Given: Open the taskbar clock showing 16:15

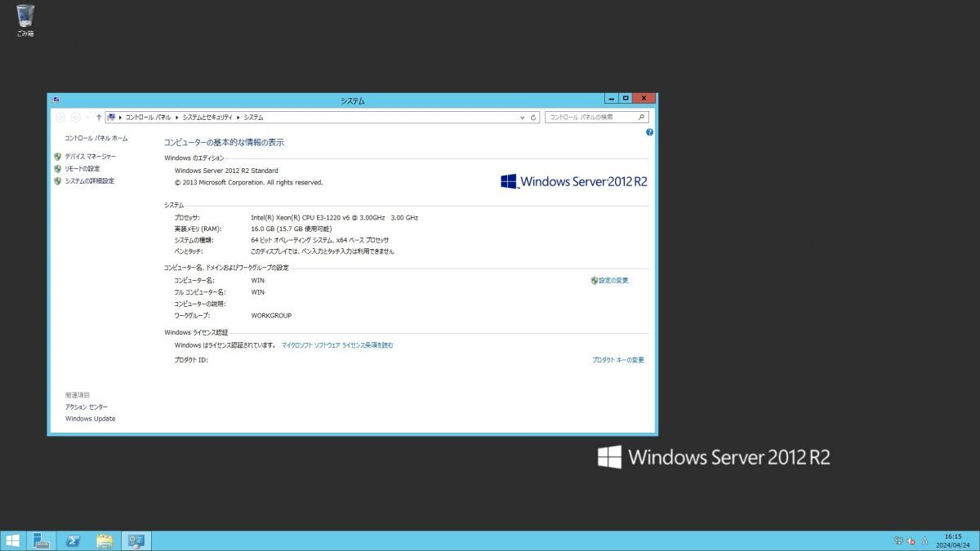Looking at the screenshot, I should coord(951,540).
